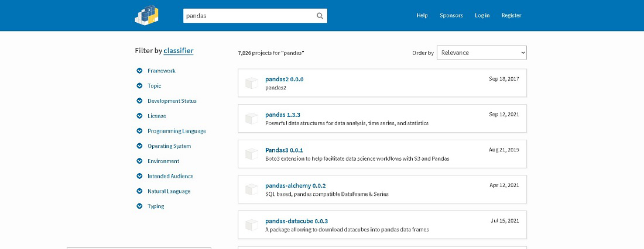Expand the Operating System chevron
The width and height of the screenshot is (644, 249).
[140, 146]
